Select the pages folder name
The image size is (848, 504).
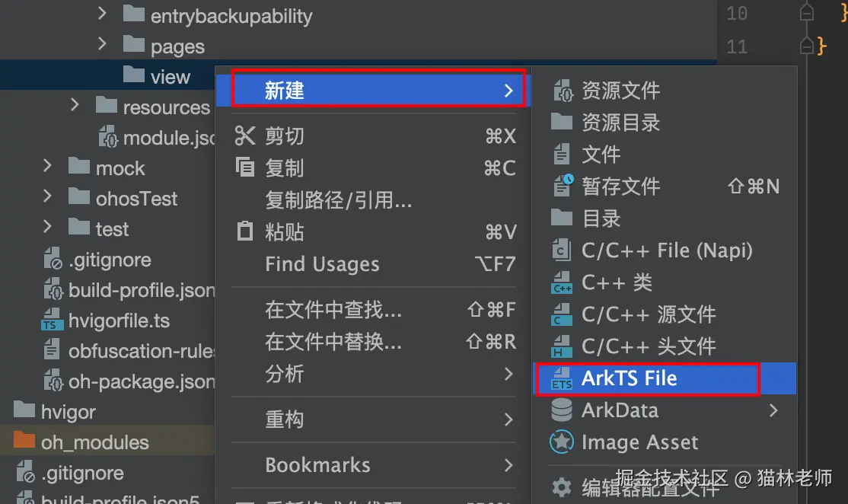(x=177, y=46)
